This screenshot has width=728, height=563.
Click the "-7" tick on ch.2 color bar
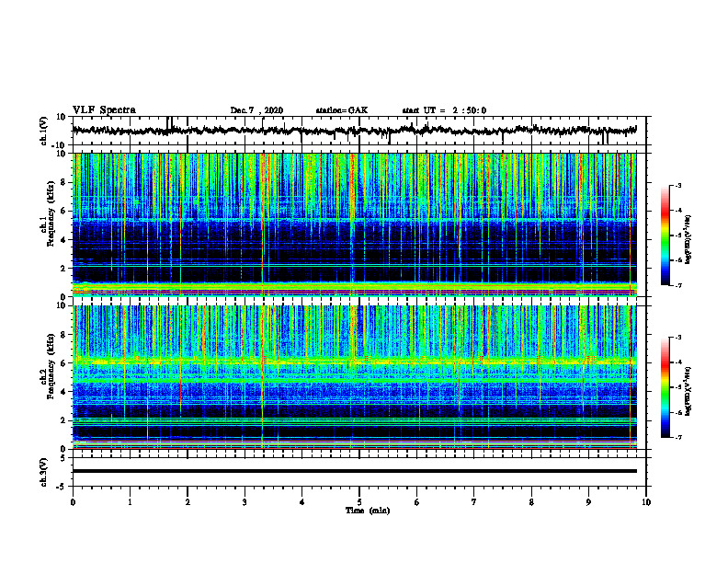(x=677, y=437)
